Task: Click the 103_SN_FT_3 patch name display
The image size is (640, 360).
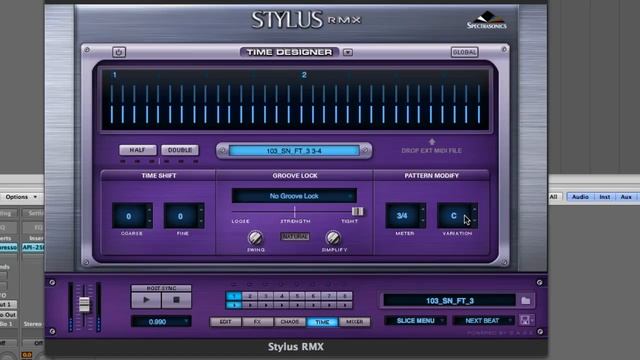Action: point(449,301)
